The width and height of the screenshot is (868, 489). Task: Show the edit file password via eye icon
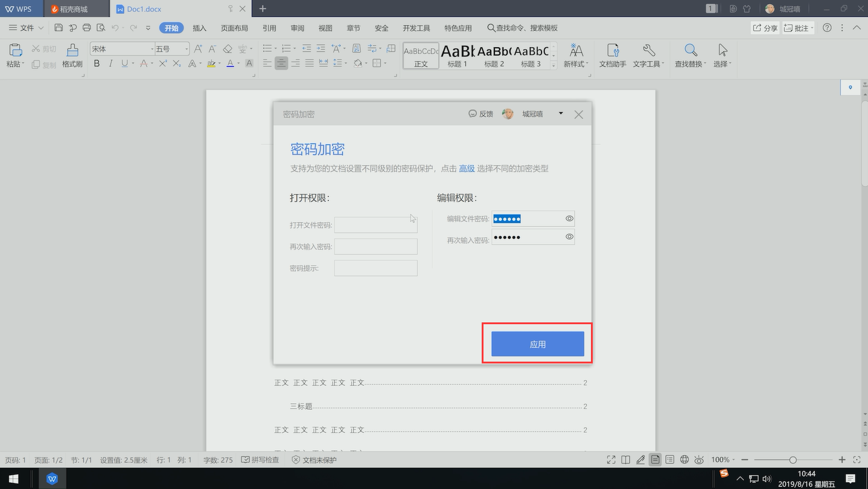(x=569, y=219)
